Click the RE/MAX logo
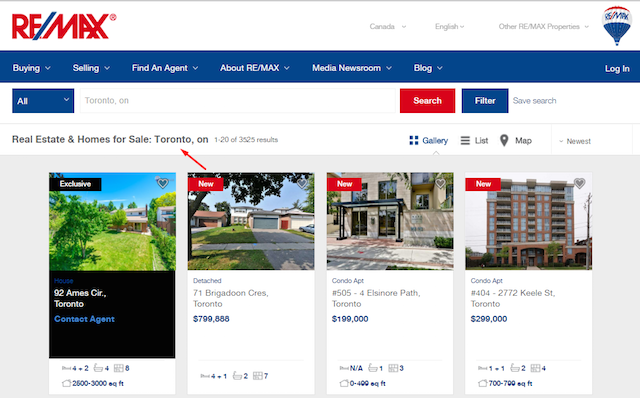The image size is (640, 398). [64, 27]
